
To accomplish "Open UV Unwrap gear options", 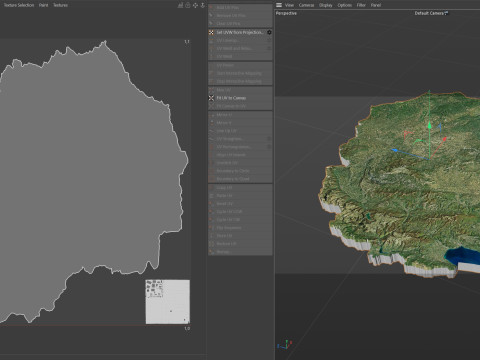I will [x=269, y=40].
